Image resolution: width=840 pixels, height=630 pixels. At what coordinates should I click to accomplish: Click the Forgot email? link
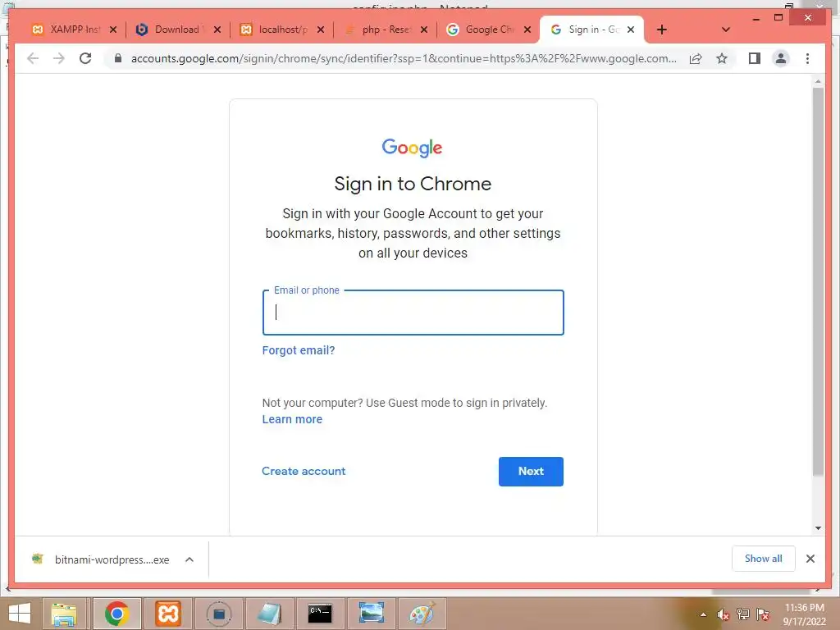tap(299, 350)
